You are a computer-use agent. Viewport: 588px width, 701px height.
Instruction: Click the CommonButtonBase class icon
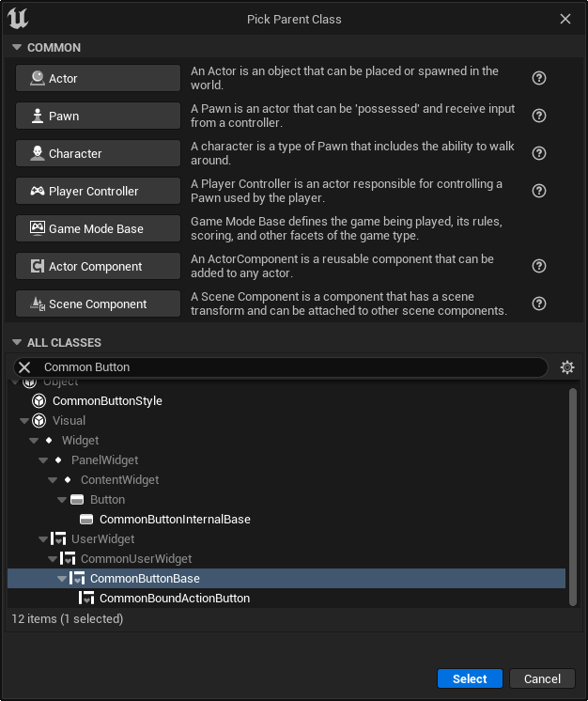click(x=77, y=578)
